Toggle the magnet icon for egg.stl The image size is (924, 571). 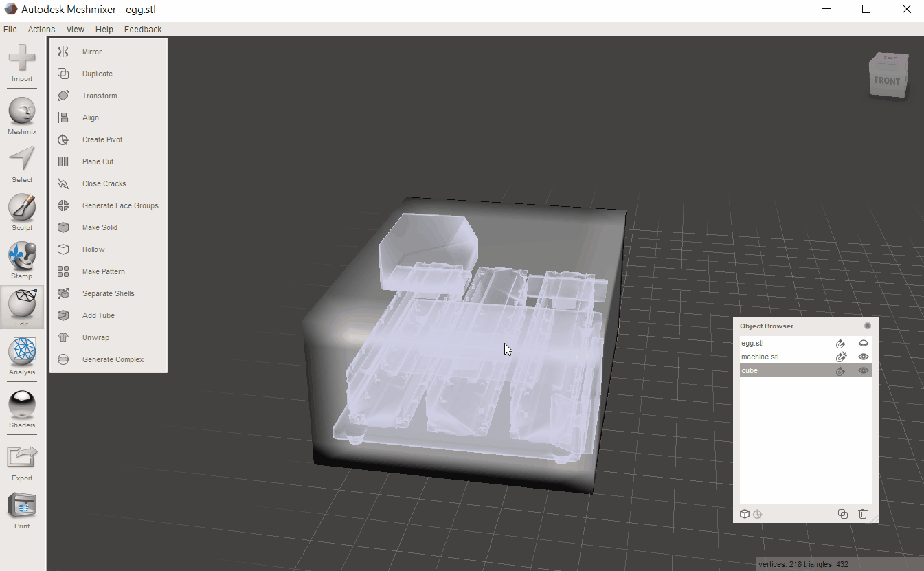[840, 343]
